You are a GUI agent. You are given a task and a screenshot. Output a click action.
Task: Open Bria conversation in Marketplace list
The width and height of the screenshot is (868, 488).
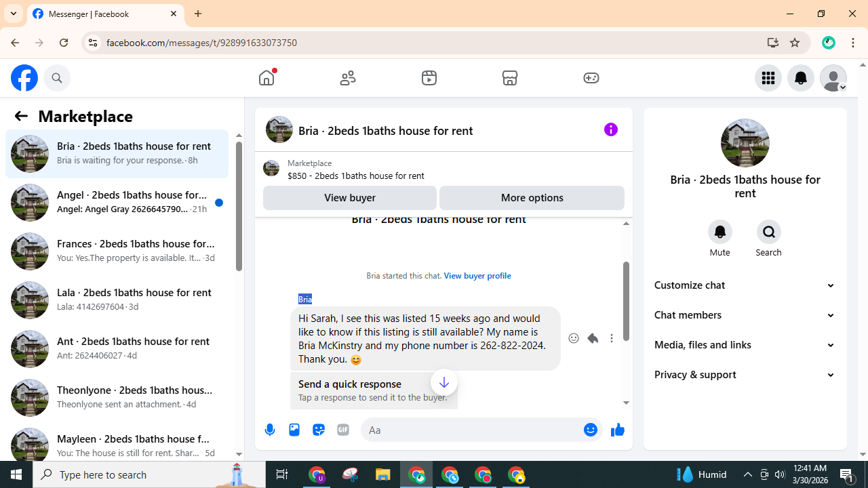117,153
